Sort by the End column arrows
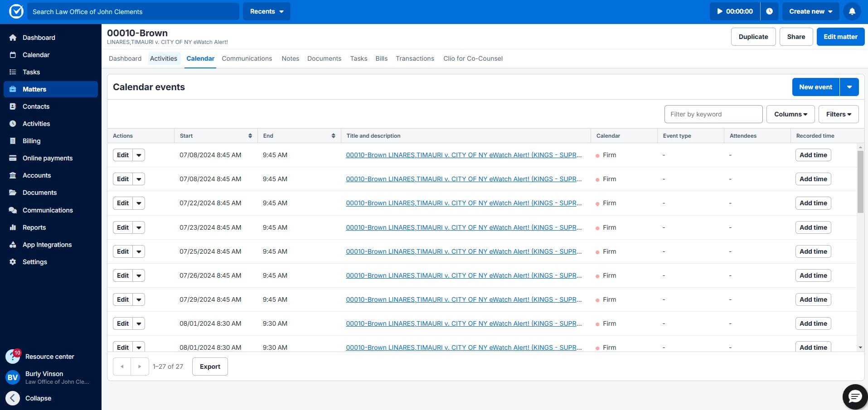This screenshot has height=410, width=868. pyautogui.click(x=333, y=136)
